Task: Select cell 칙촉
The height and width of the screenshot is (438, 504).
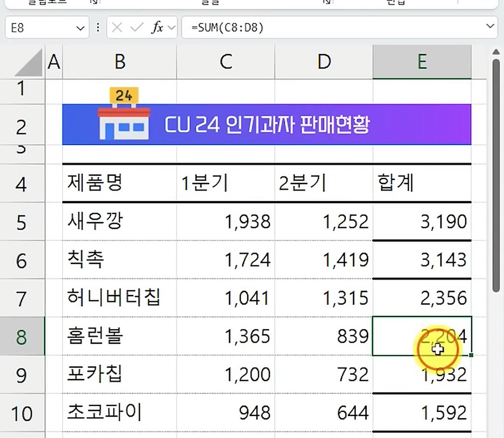Action: click(119, 260)
